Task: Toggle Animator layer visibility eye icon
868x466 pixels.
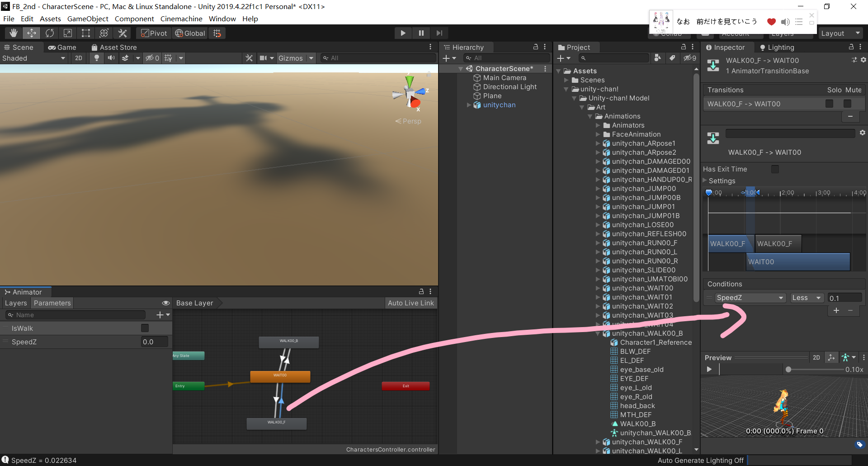Action: pos(166,303)
